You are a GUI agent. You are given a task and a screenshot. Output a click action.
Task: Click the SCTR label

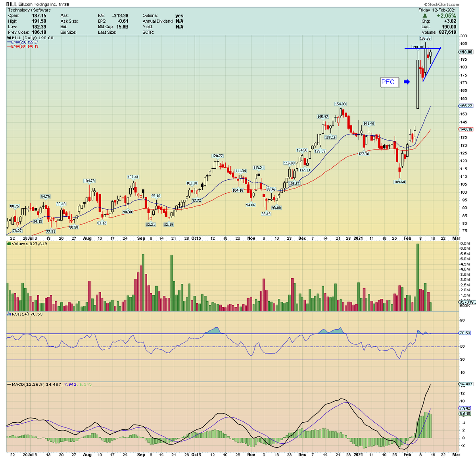(148, 32)
